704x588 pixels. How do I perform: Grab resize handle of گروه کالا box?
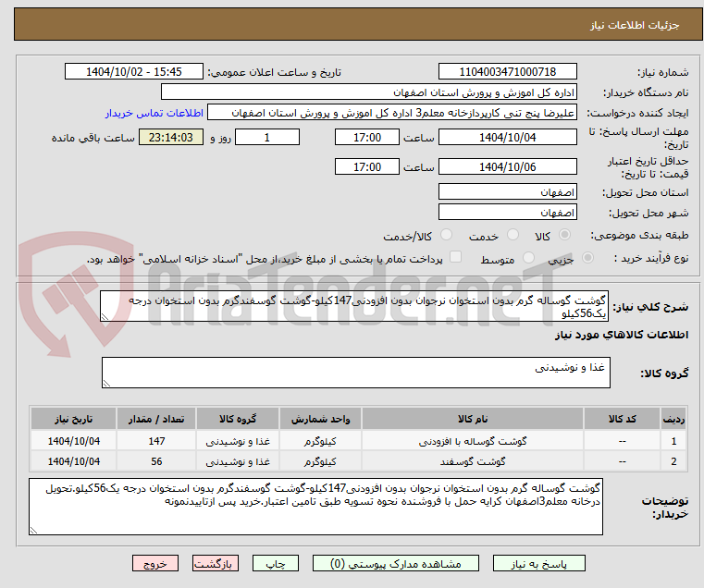click(x=106, y=384)
